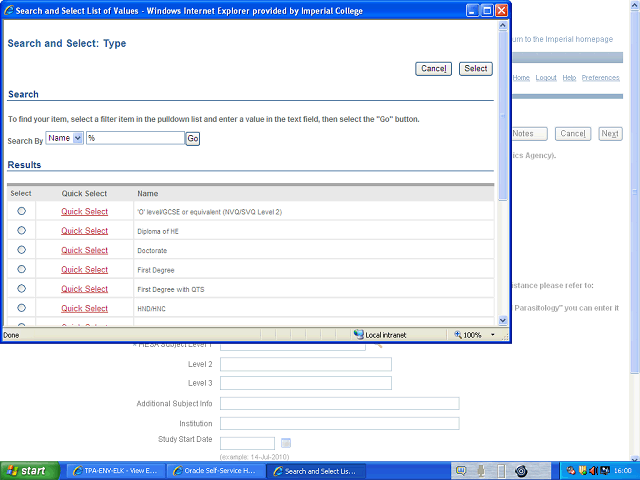
Task: Switch to the TPA-ENV-ELK taskbar window
Action: (112, 470)
